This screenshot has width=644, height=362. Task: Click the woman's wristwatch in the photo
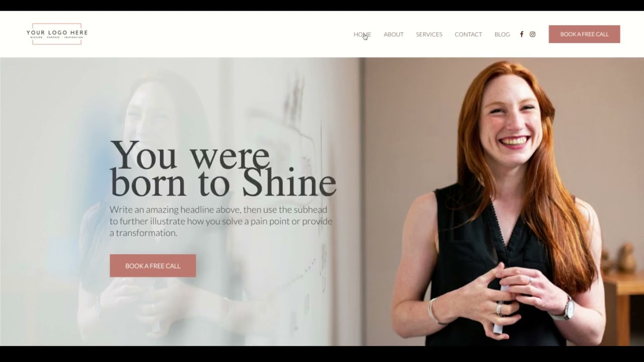563,309
